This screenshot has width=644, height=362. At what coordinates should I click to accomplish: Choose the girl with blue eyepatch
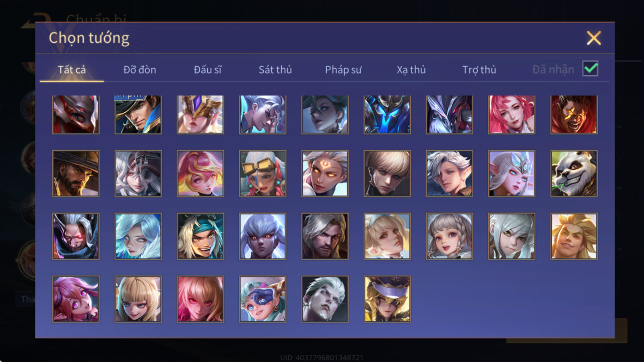(x=262, y=299)
